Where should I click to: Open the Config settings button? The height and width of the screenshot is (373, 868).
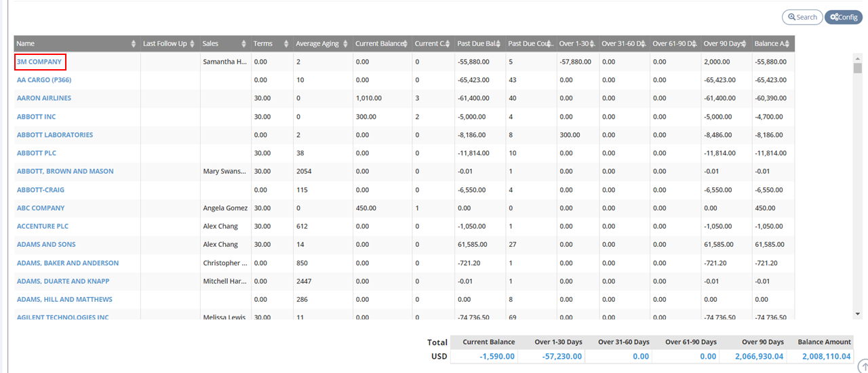click(x=843, y=17)
